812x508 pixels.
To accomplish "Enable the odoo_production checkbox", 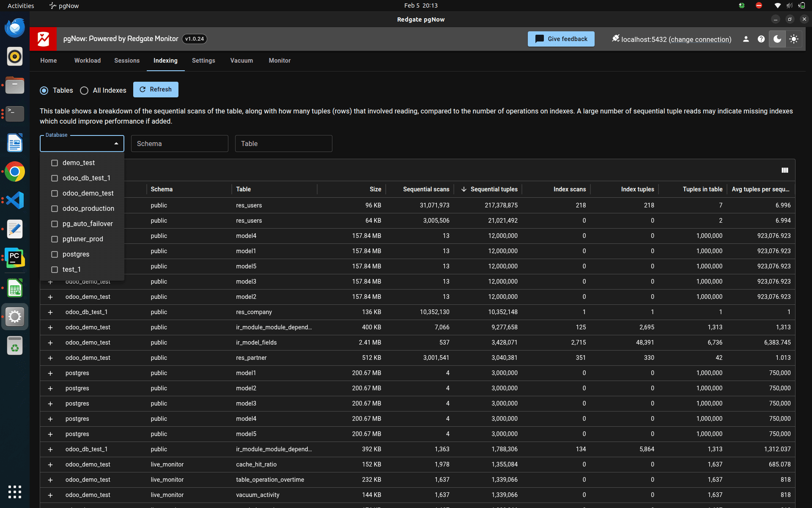I will pyautogui.click(x=54, y=208).
